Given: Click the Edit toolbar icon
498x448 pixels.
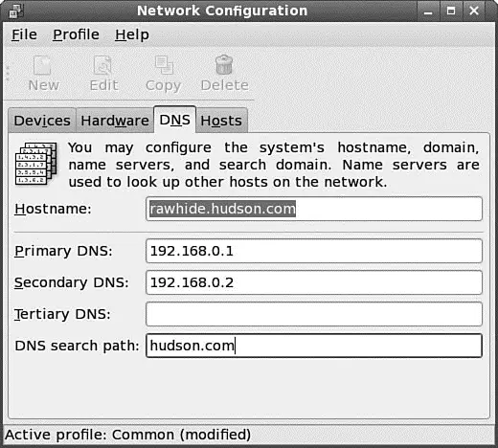Looking at the screenshot, I should [102, 65].
